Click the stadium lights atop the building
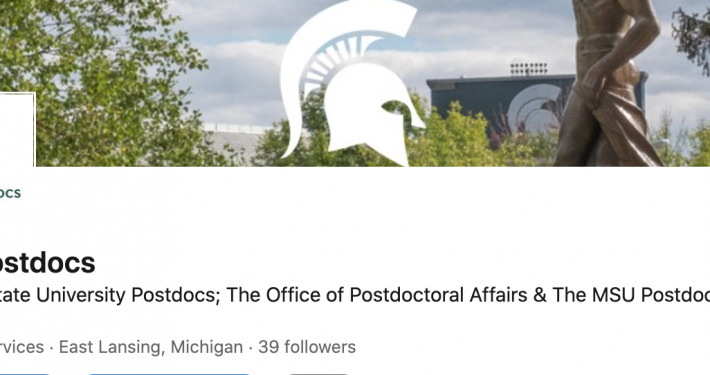710x375 pixels. (528, 69)
